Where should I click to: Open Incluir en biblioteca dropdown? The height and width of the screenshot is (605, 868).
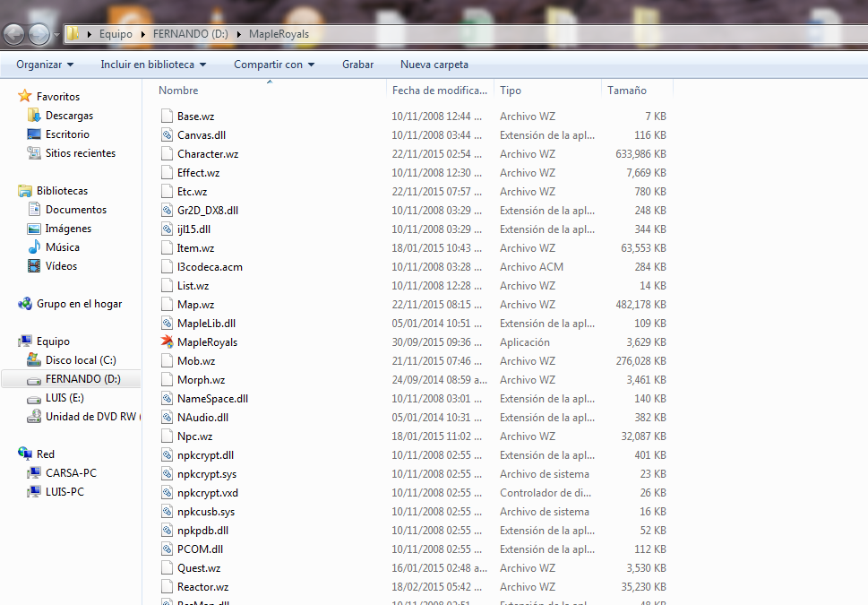tap(153, 65)
